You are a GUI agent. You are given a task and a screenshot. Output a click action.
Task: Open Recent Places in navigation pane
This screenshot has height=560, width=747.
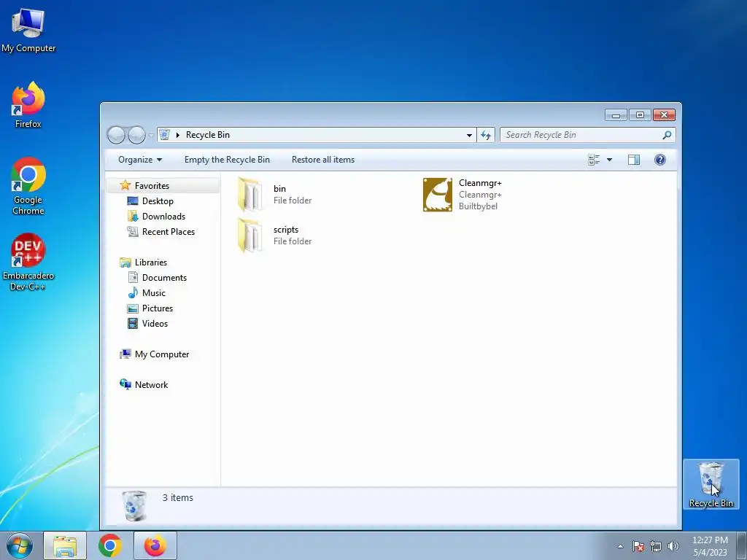[x=169, y=232]
